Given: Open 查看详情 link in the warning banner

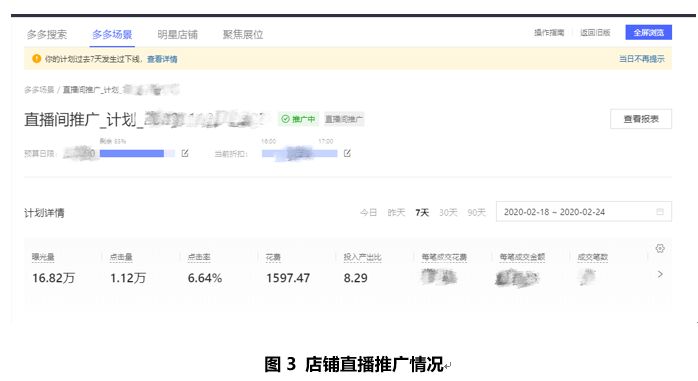Looking at the screenshot, I should point(162,59).
